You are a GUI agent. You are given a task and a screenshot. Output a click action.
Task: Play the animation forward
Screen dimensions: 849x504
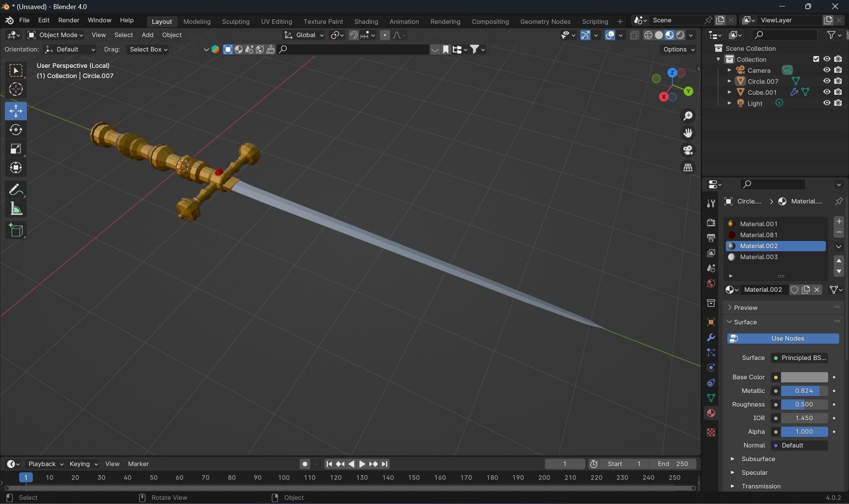362,464
